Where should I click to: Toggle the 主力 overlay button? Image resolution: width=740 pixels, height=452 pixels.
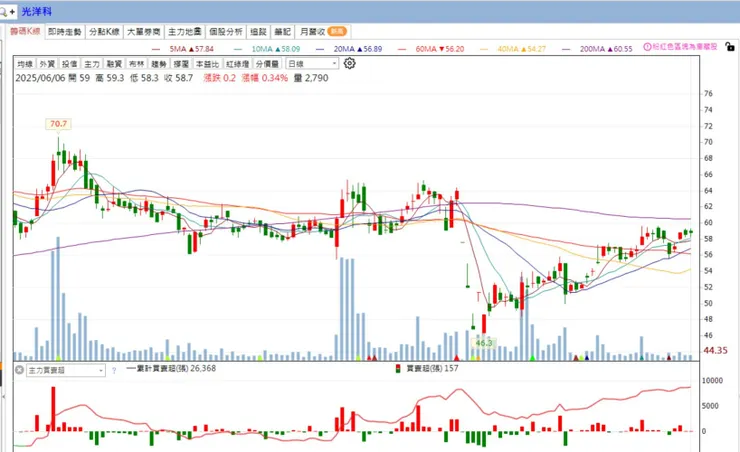tap(92, 64)
